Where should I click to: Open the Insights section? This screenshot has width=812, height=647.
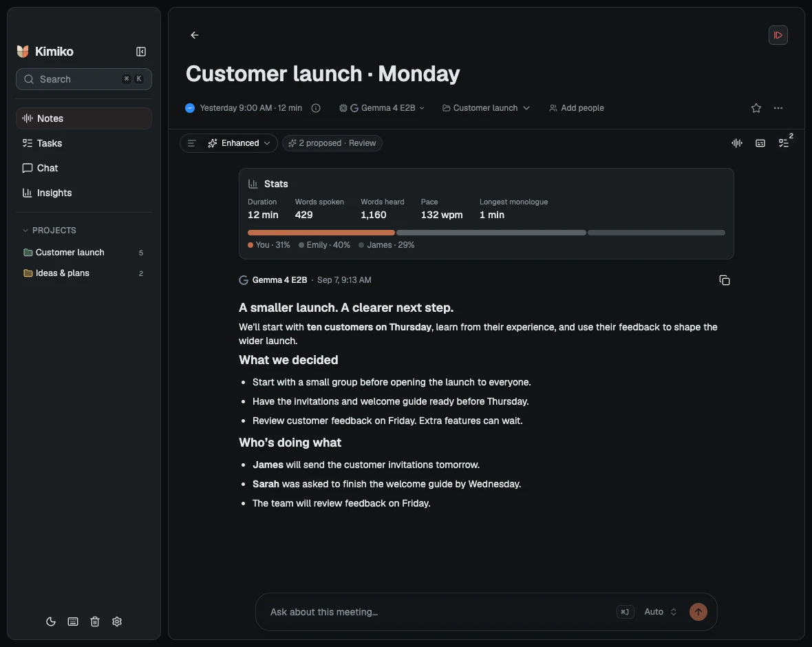(84, 193)
